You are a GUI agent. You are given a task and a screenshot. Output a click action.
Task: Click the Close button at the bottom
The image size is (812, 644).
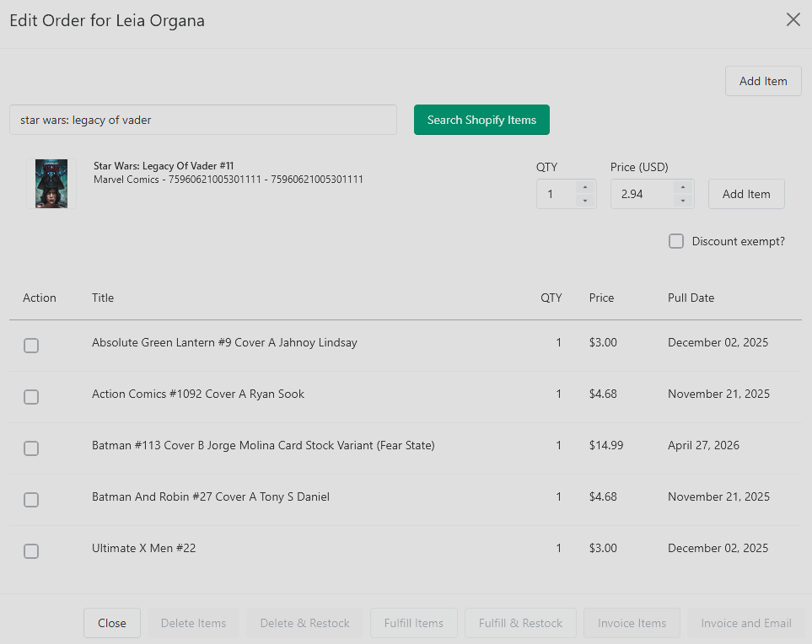[x=112, y=623]
